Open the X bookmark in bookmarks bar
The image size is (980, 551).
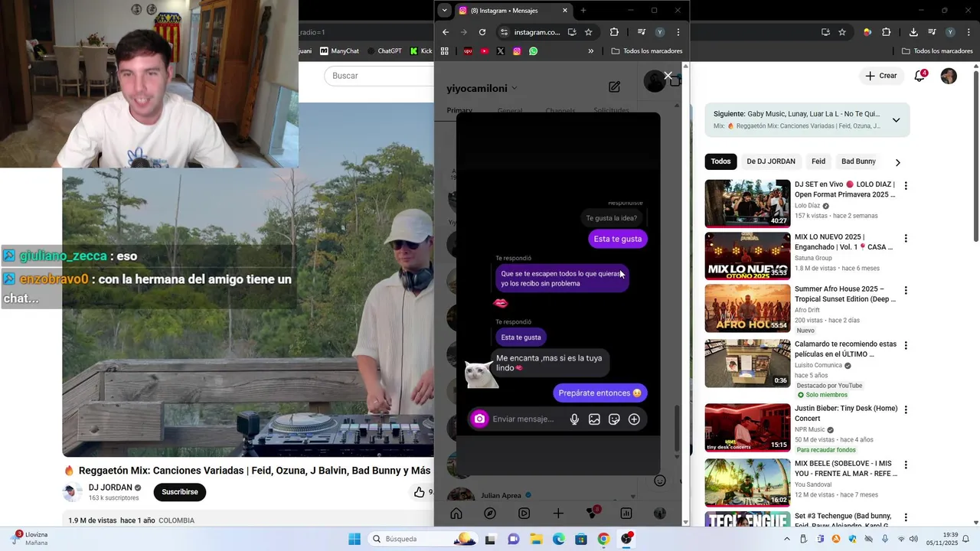pyautogui.click(x=500, y=51)
